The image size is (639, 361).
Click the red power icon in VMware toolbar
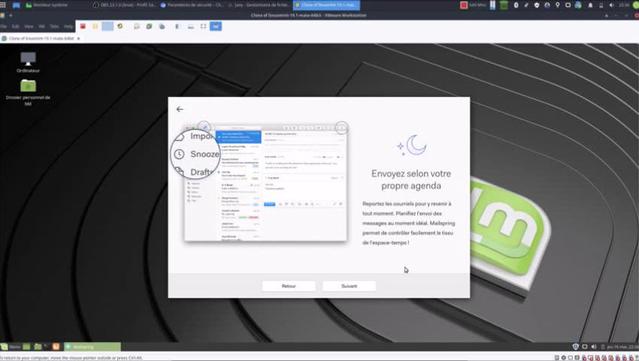83,26
